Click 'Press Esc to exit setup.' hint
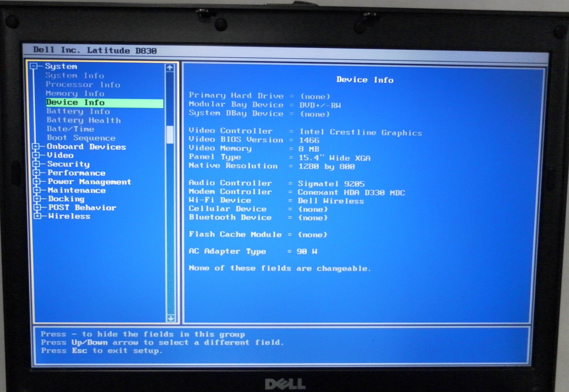 click(x=102, y=351)
